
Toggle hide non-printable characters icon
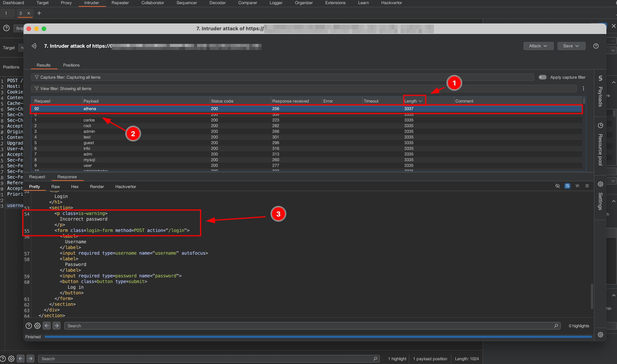pos(557,186)
